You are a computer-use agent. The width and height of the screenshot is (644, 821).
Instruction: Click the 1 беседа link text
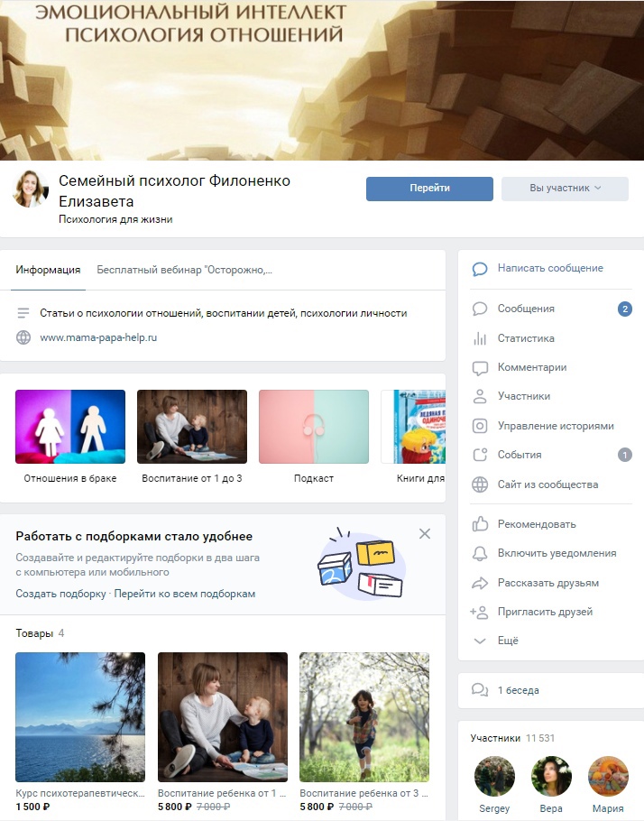point(519,690)
